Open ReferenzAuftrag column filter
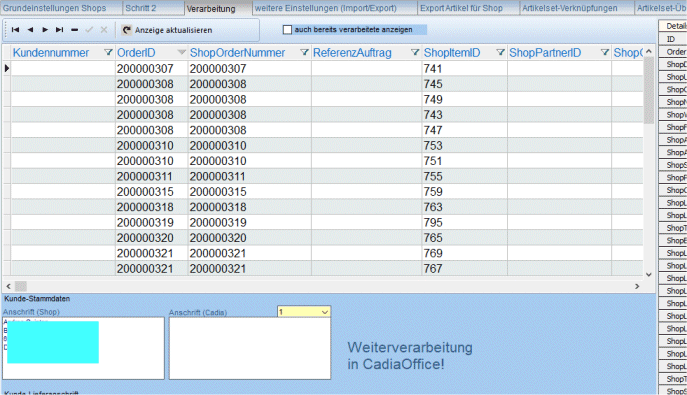 pyautogui.click(x=415, y=53)
